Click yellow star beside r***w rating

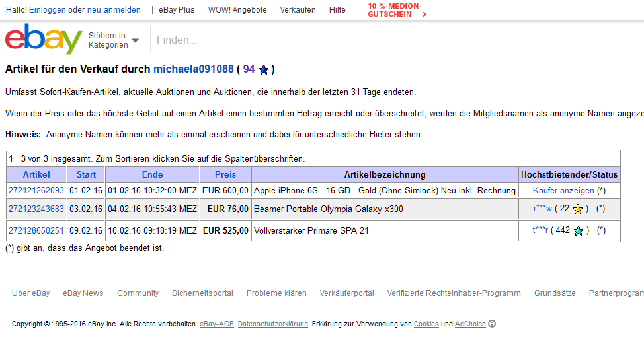[x=577, y=209]
